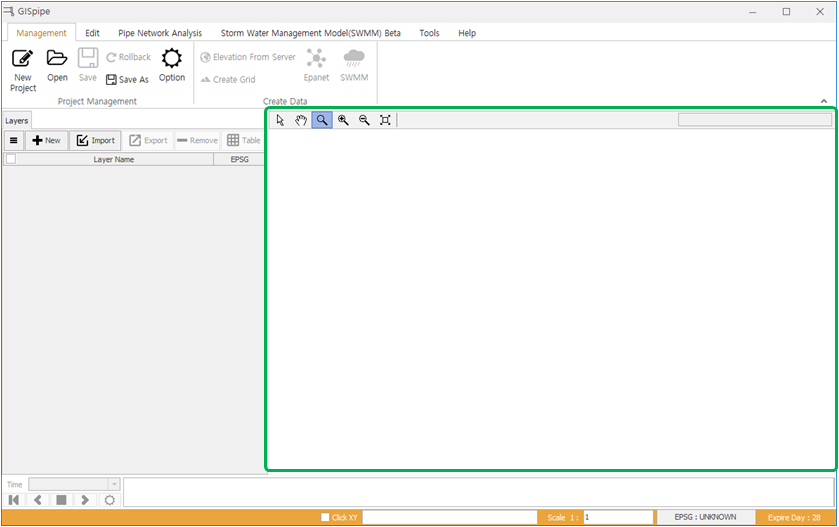This screenshot has width=839, height=527.
Task: Click the time playback settings gear
Action: click(109, 500)
